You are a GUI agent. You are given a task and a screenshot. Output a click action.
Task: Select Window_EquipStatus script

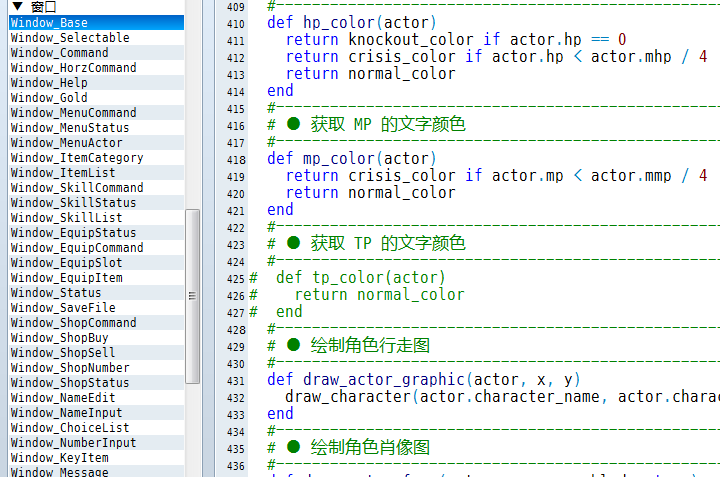[x=96, y=233]
